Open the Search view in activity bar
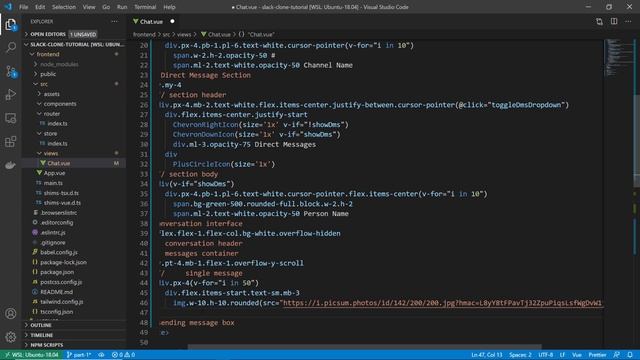 point(11,48)
